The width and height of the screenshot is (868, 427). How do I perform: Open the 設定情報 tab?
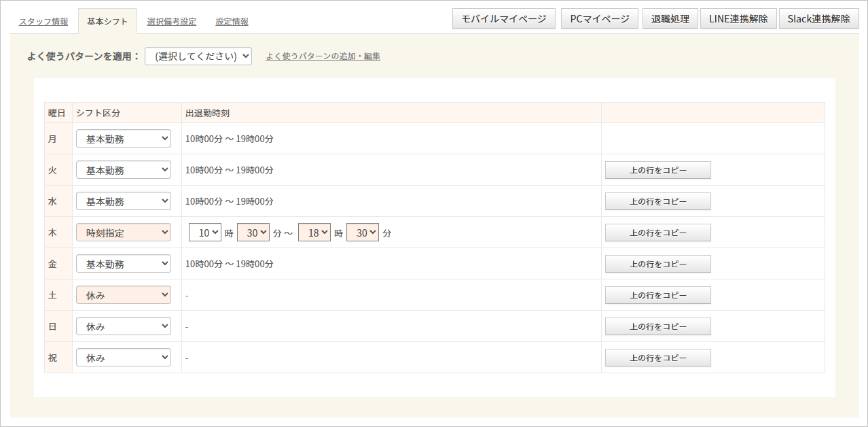point(232,22)
